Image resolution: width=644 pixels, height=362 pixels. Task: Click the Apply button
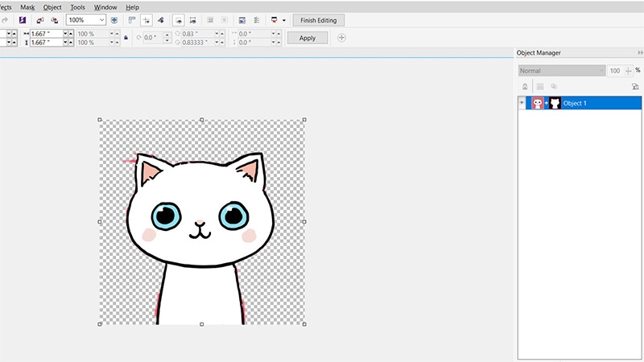click(x=308, y=38)
